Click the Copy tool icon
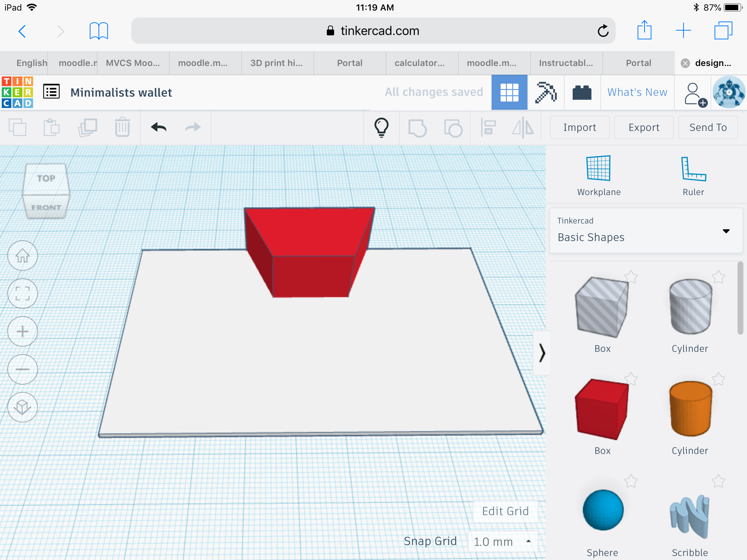 pos(17,127)
